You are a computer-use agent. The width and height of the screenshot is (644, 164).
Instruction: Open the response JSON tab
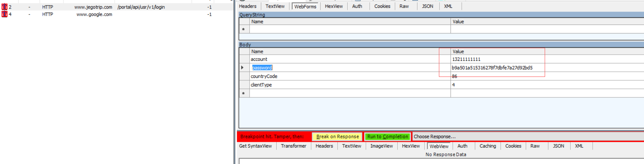558,146
